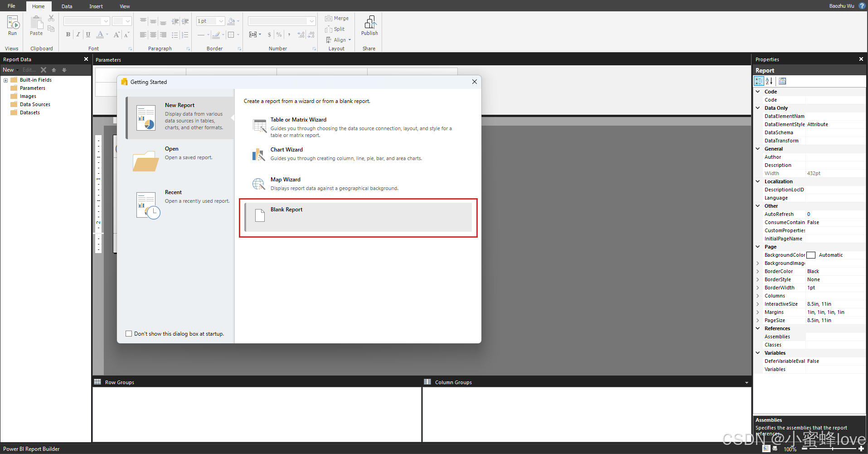Image resolution: width=868 pixels, height=454 pixels.
Task: Open the Property Pages icon
Action: [782, 81]
